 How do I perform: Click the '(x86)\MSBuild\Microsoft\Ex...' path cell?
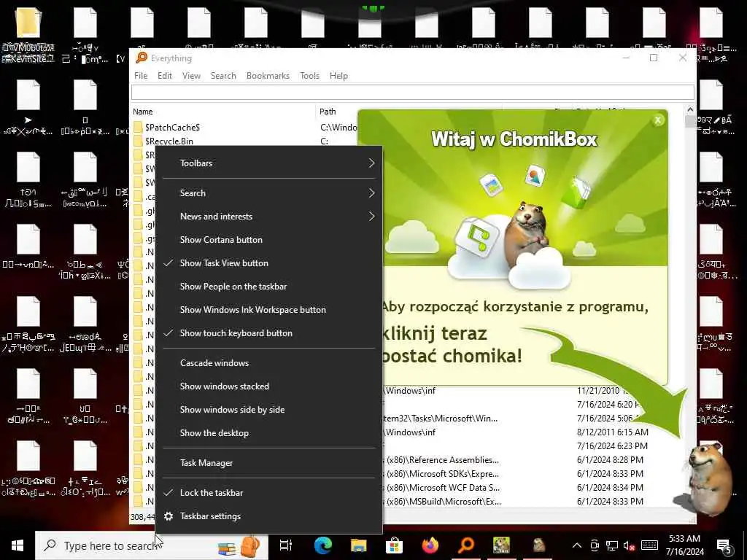pyautogui.click(x=444, y=502)
